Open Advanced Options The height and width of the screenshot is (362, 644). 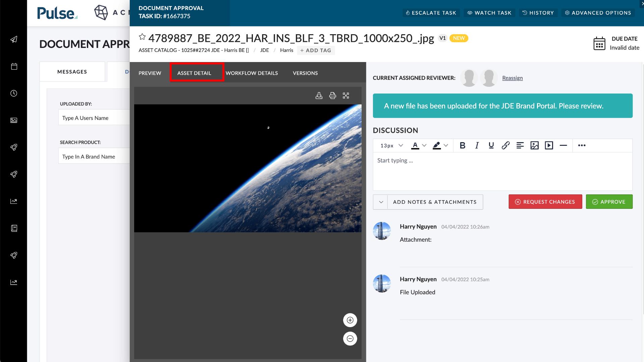(x=598, y=13)
